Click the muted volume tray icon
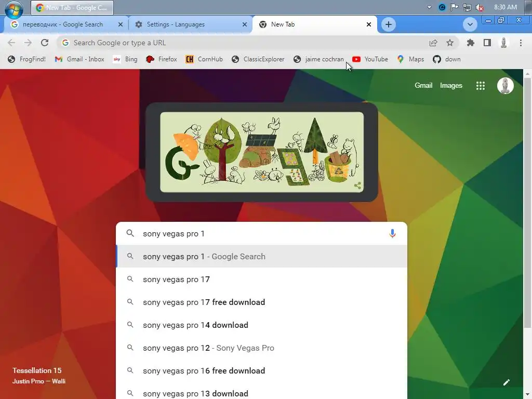 pyautogui.click(x=480, y=7)
